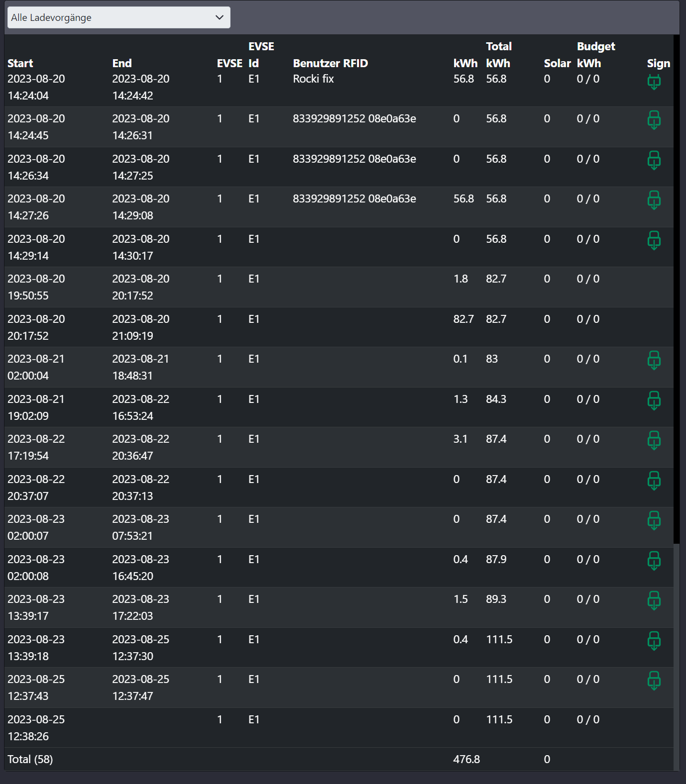This screenshot has width=686, height=784.
Task: Click the Start column header
Action: coord(20,63)
